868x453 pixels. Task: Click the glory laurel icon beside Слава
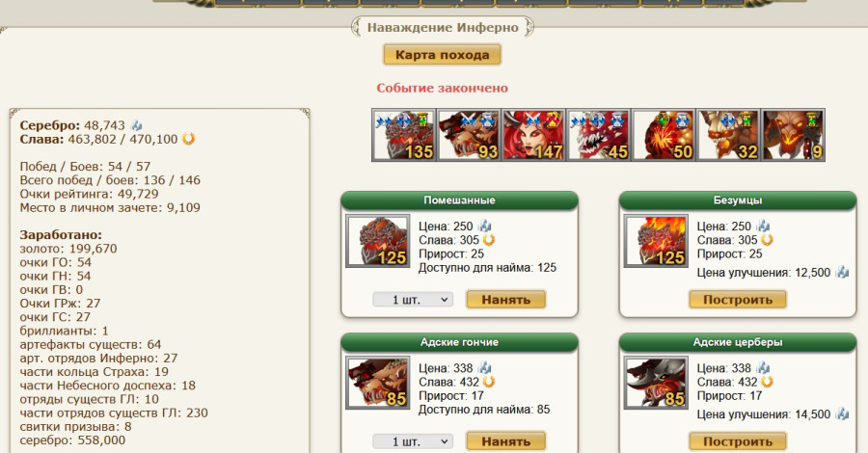point(189,139)
